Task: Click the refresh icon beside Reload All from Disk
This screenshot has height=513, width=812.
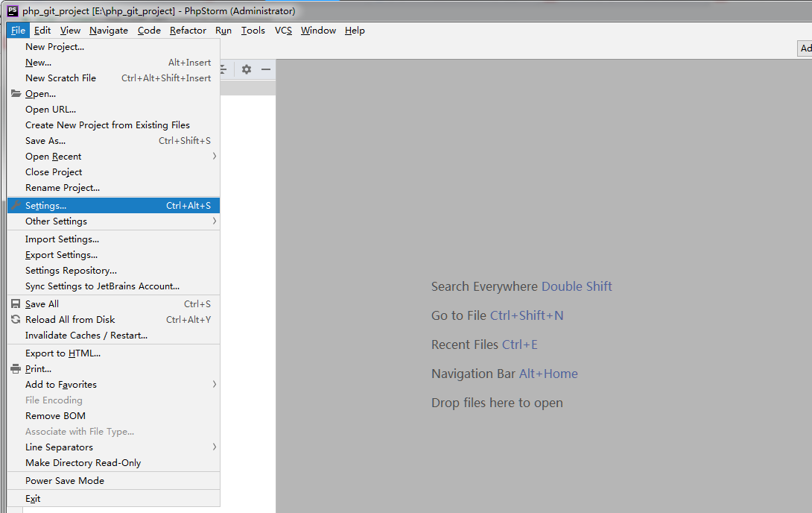Action: pyautogui.click(x=16, y=320)
